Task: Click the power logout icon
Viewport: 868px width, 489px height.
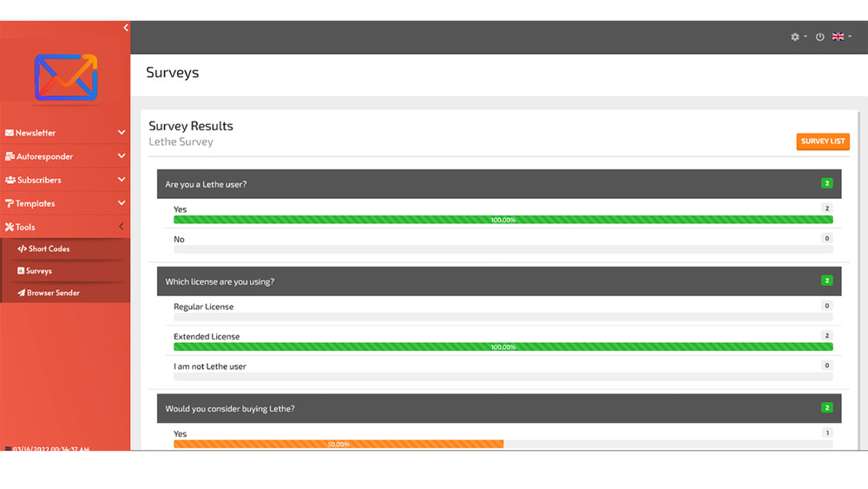Action: click(820, 37)
